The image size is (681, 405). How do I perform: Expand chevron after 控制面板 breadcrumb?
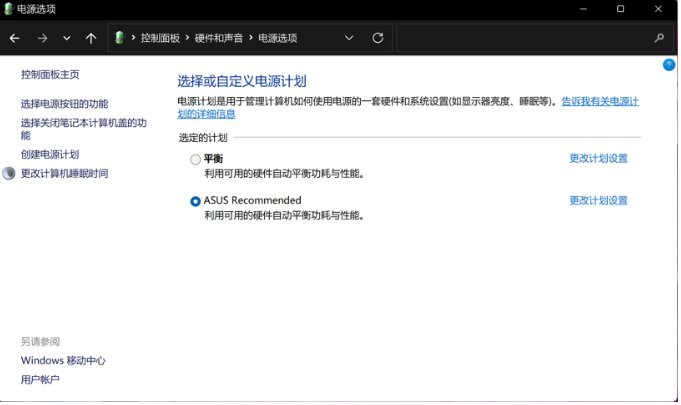coord(187,37)
